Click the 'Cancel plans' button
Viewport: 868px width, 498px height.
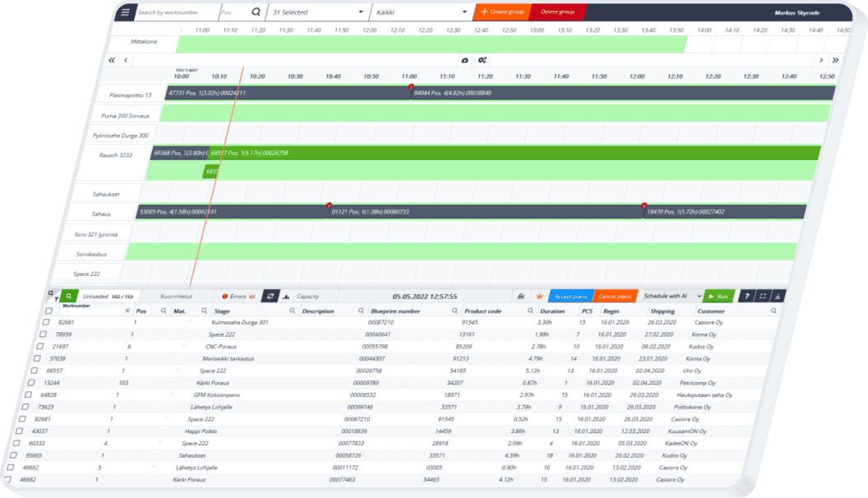click(615, 296)
